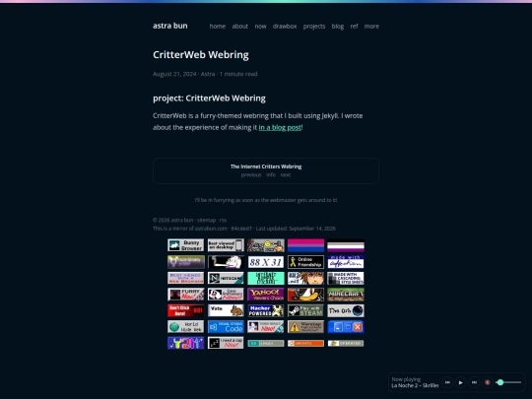Click the 'CritterWeb Webring' page heading
532x399 pixels.
(201, 54)
